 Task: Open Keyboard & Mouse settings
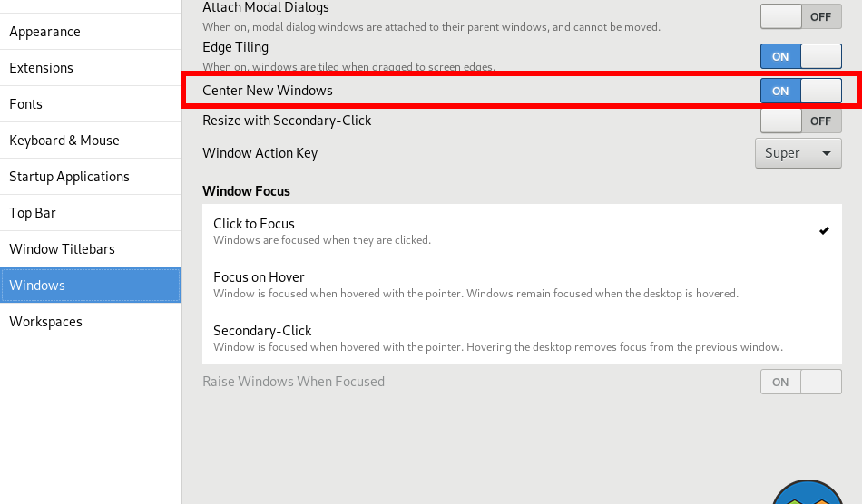click(x=64, y=141)
